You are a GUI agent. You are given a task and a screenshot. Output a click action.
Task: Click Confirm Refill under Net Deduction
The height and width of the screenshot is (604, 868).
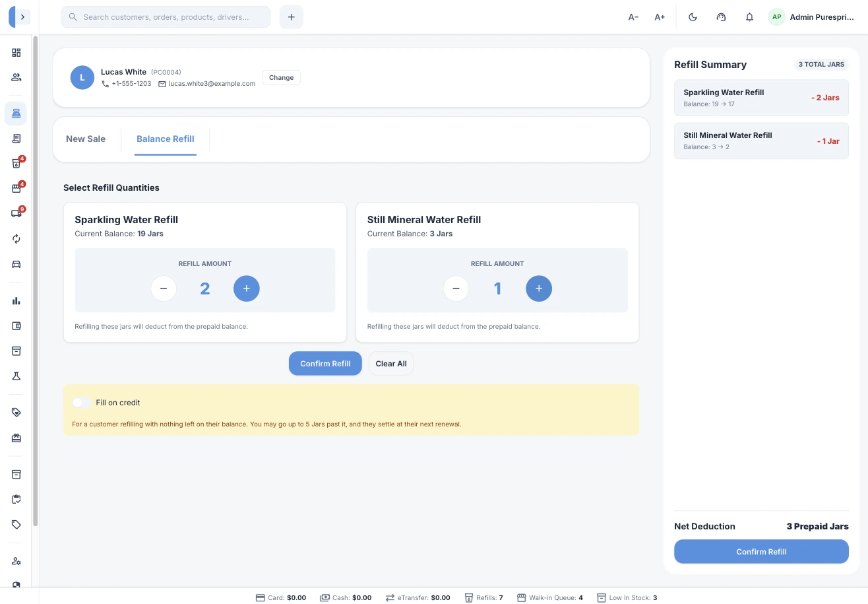(761, 552)
